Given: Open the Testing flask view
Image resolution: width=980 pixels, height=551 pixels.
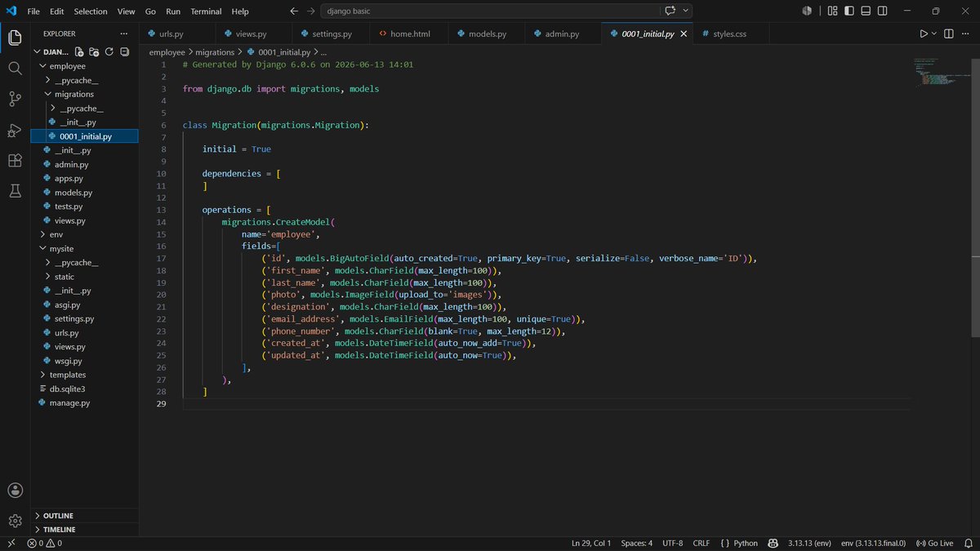Looking at the screenshot, I should click(15, 191).
